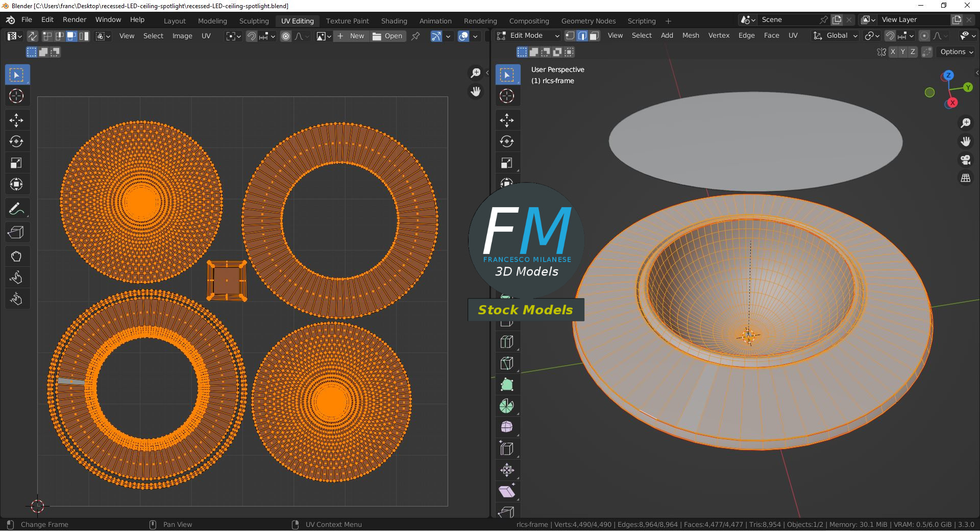Open the Render menu
The width and height of the screenshot is (980, 531).
[75, 19]
